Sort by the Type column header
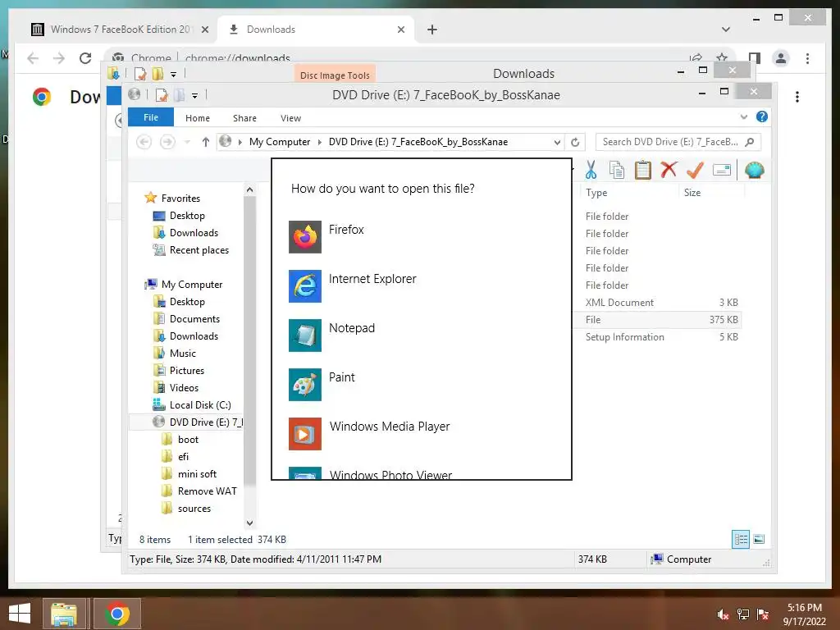 [596, 192]
